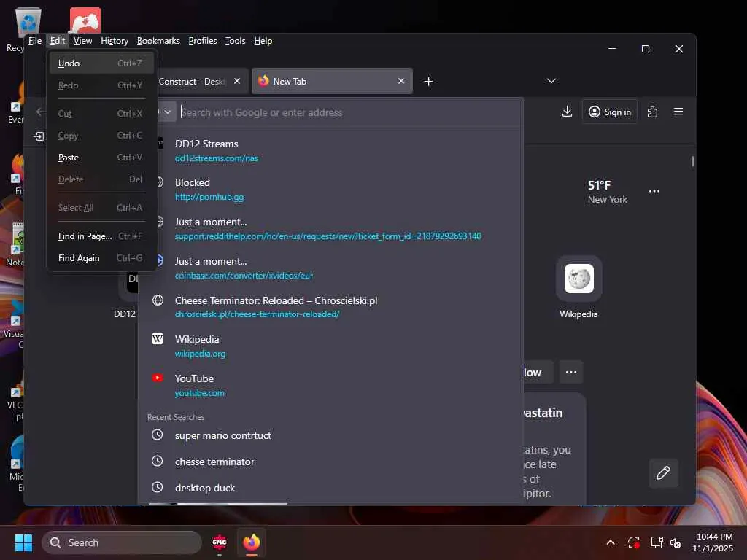Open the search engine dropdown arrow

tap(168, 112)
